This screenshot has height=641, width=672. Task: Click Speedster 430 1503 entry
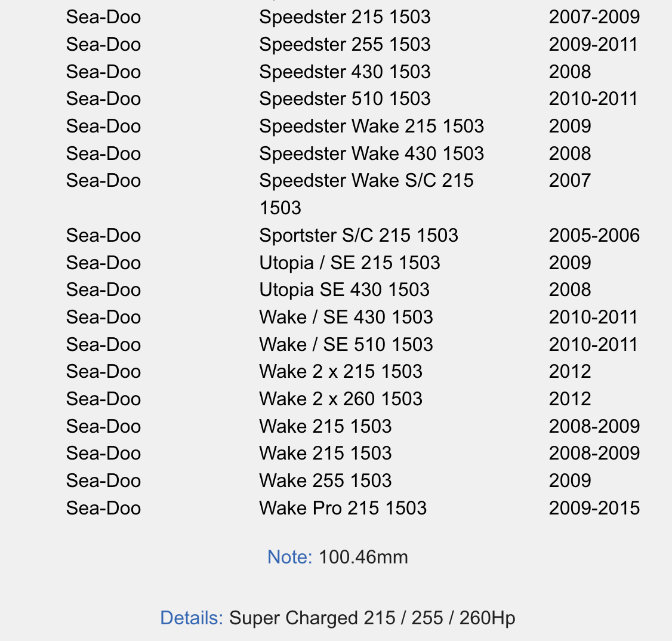(x=344, y=72)
